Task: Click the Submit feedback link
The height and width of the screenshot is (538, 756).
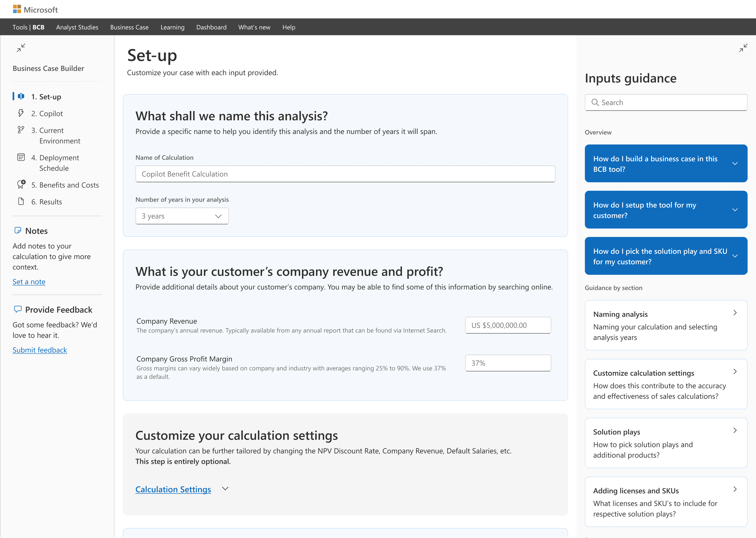Action: (x=40, y=350)
